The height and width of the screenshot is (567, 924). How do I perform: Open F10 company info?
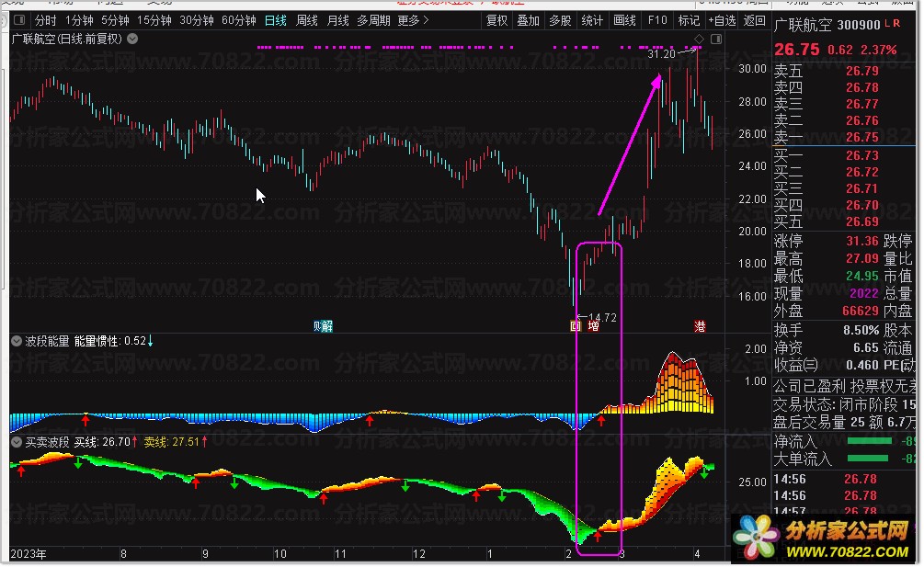click(x=657, y=20)
